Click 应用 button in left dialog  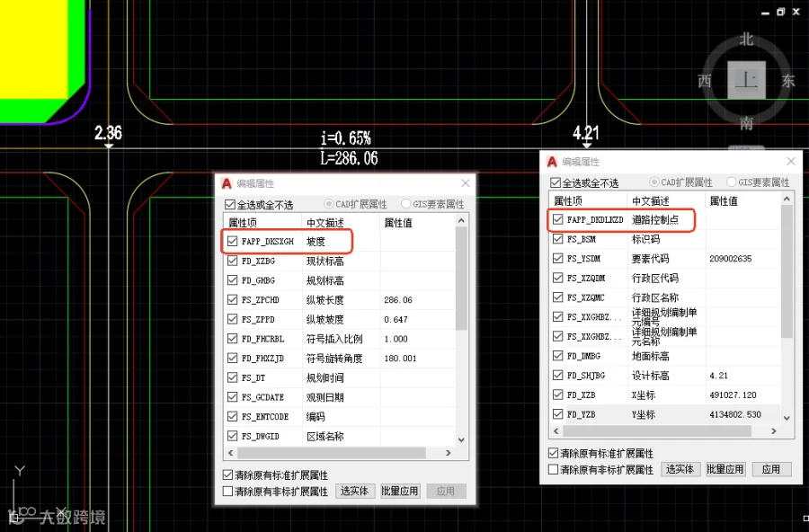(x=446, y=491)
